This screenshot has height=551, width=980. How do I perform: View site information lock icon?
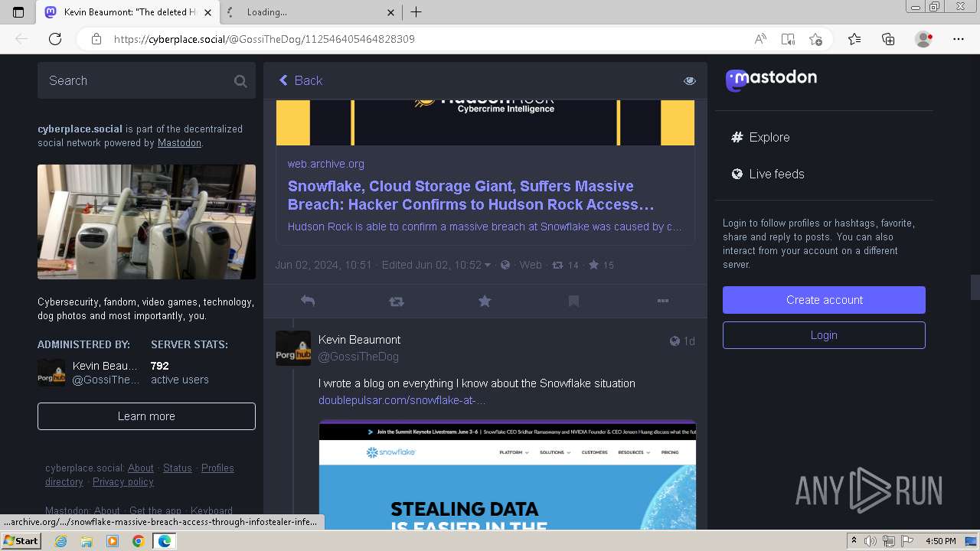[x=96, y=39]
